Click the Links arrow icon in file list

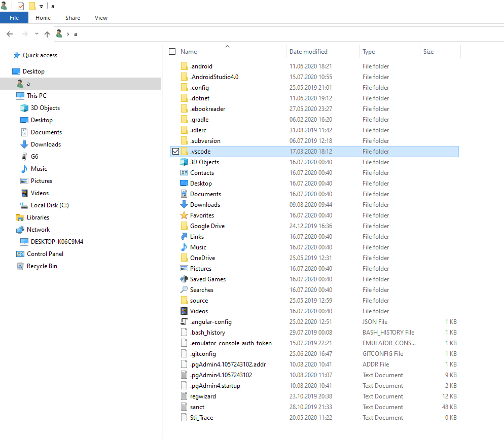tap(184, 237)
